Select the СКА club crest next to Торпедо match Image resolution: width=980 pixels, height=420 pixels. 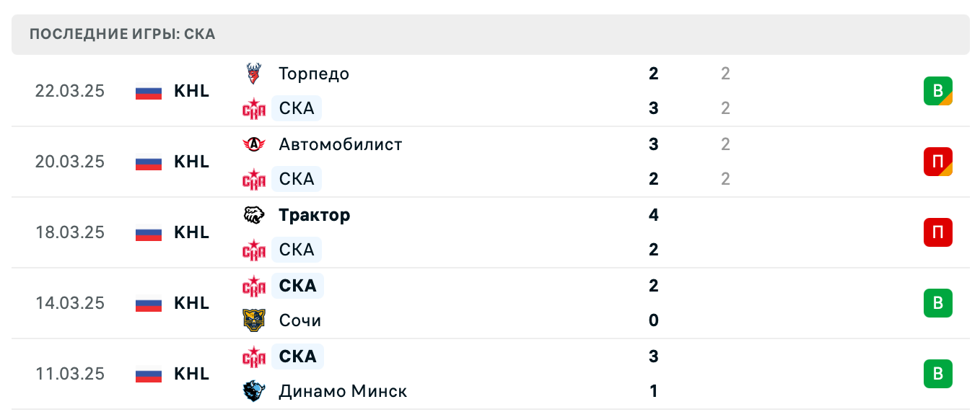254,108
